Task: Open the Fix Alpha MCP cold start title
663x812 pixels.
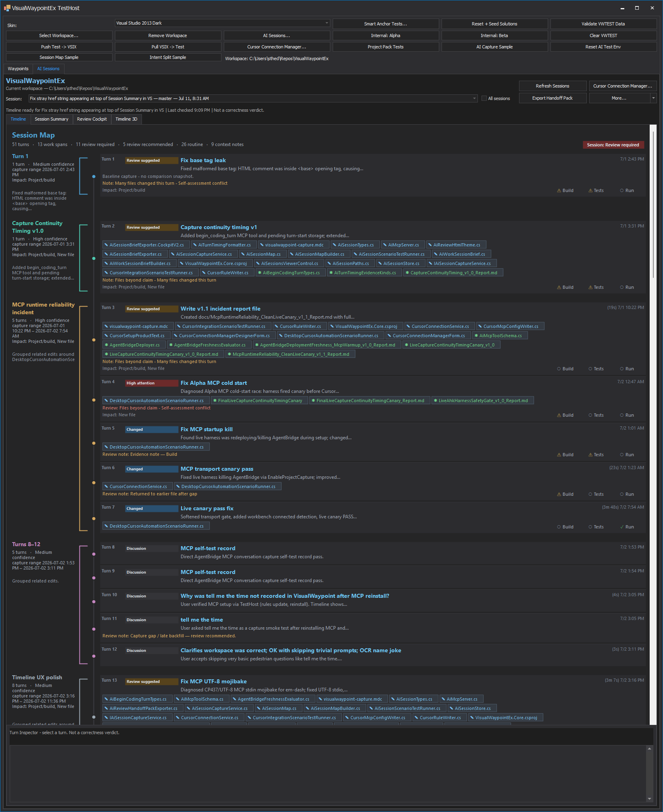Action: [214, 383]
